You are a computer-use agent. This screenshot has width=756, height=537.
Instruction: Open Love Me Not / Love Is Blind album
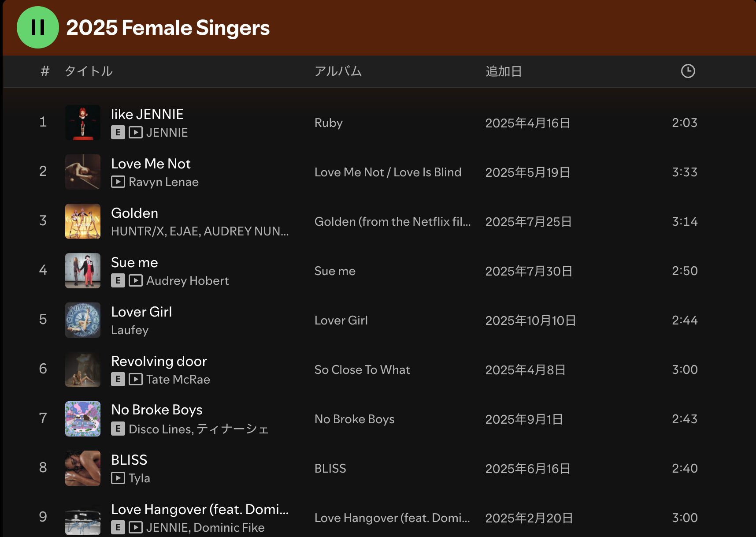click(388, 172)
